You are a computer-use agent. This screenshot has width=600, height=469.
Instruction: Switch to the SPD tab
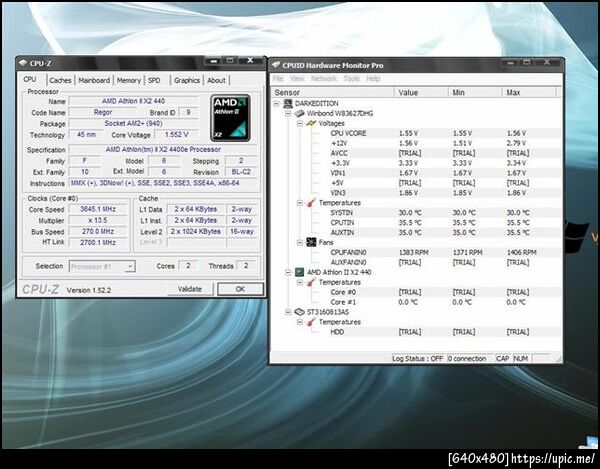154,80
